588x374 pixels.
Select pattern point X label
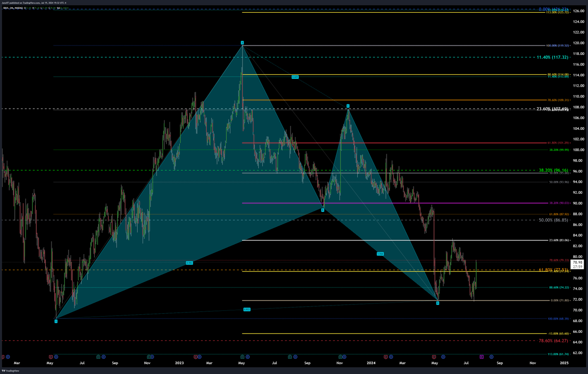point(56,321)
